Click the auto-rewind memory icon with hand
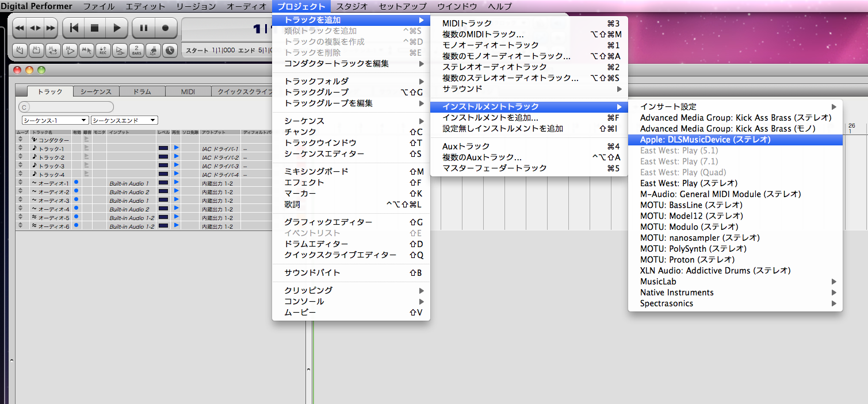The width and height of the screenshot is (868, 404). 20,50
